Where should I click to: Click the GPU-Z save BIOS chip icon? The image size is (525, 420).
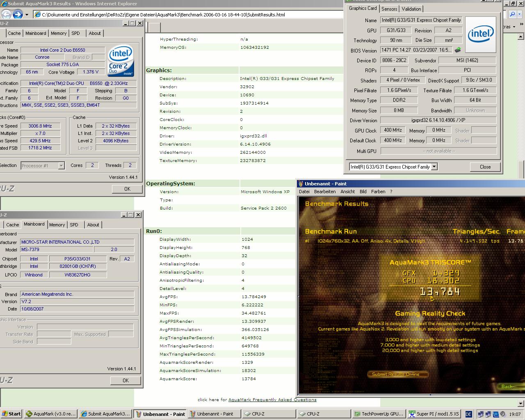pos(458,50)
